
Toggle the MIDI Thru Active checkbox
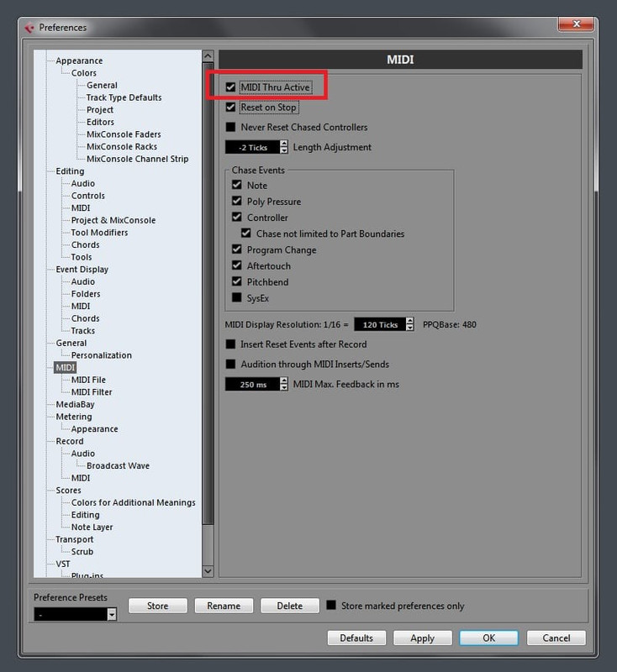point(230,87)
